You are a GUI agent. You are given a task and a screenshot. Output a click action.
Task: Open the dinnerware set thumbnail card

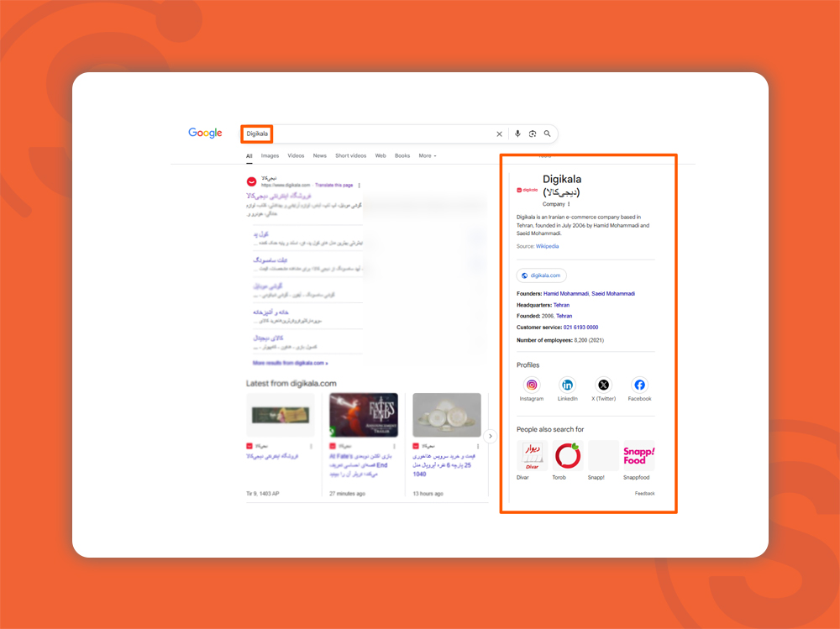(x=447, y=415)
